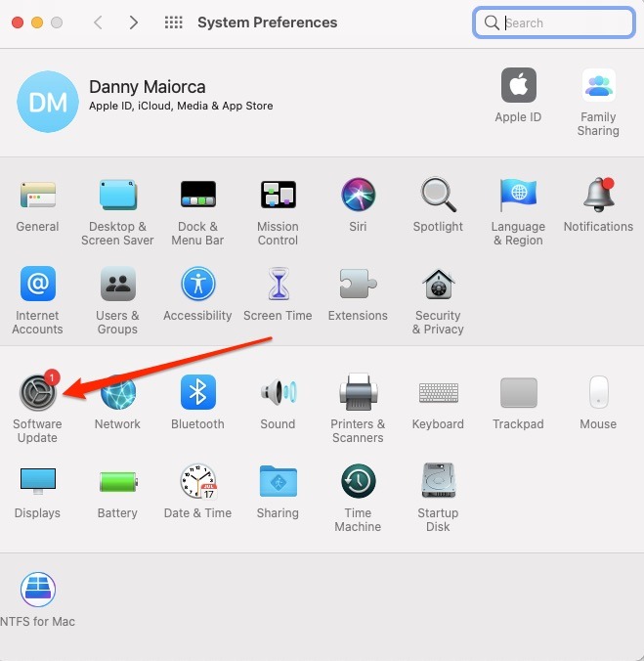Open Screen Time preferences

tap(278, 284)
